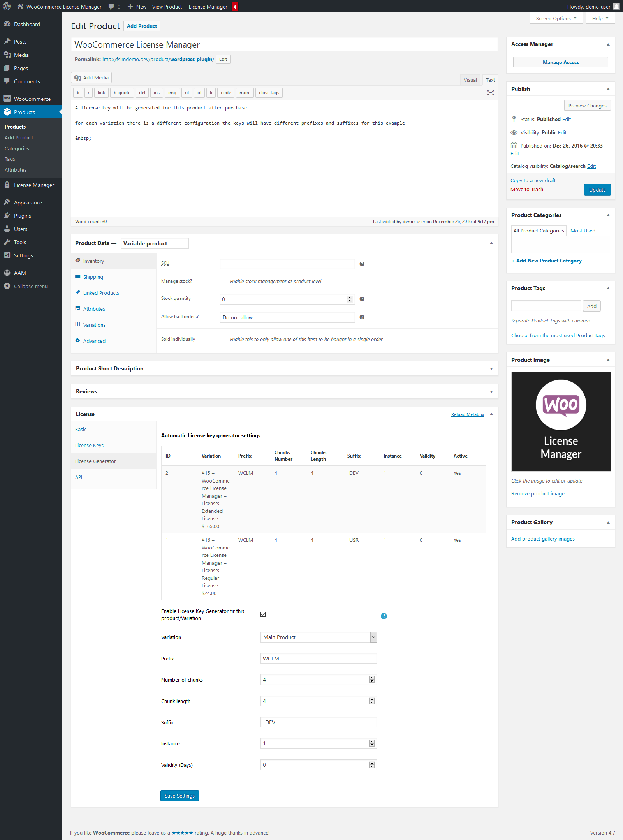Viewport: 623px width, 840px height.
Task: Open the Variation Main Product dropdown
Action: pyautogui.click(x=319, y=637)
